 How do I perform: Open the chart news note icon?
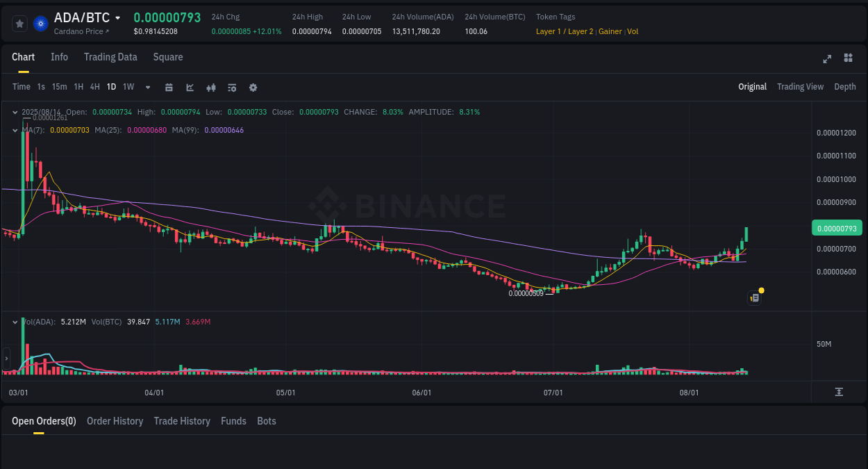tap(755, 298)
